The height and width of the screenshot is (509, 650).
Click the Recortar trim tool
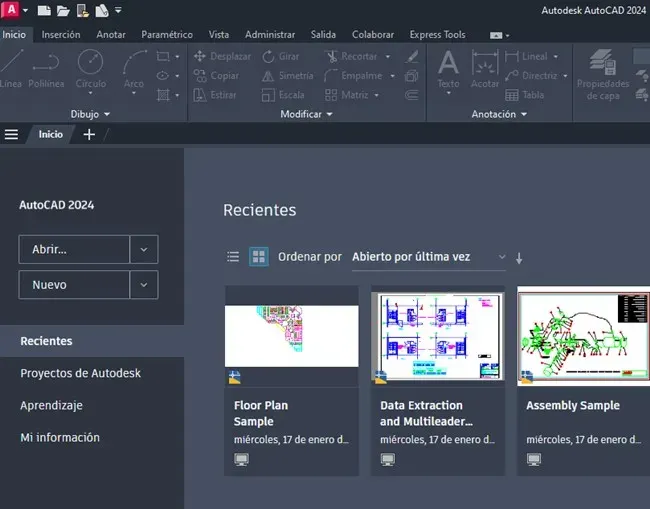[x=352, y=56]
